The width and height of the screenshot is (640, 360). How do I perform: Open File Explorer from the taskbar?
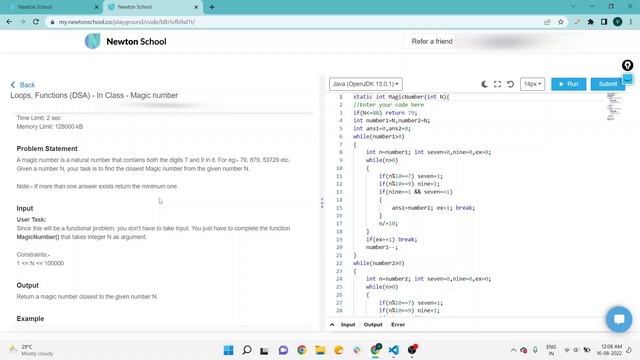pos(320,350)
